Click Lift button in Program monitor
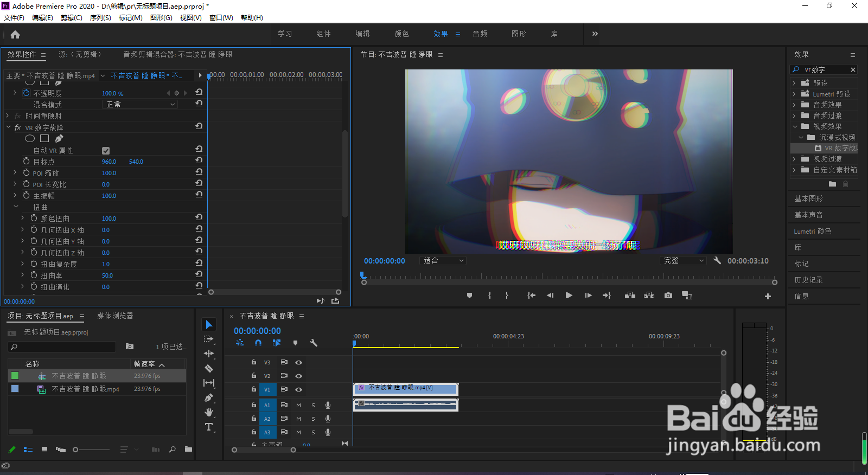Image resolution: width=868 pixels, height=475 pixels. tap(630, 296)
